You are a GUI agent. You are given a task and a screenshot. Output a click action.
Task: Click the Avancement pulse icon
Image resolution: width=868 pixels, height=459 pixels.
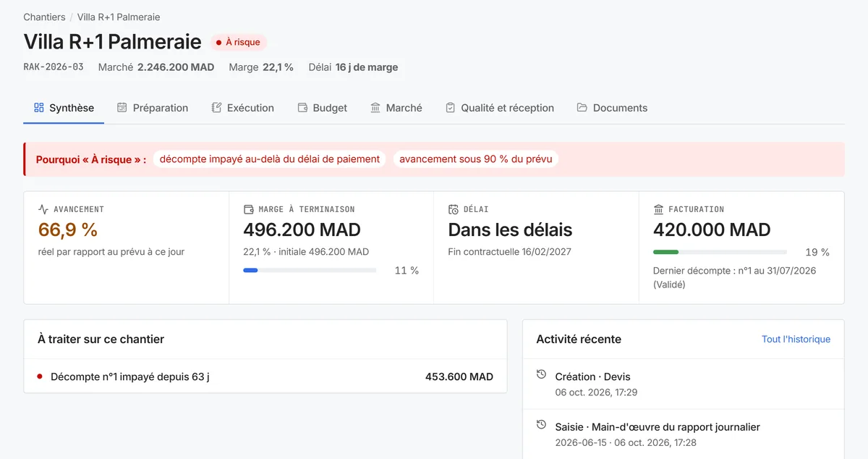43,209
